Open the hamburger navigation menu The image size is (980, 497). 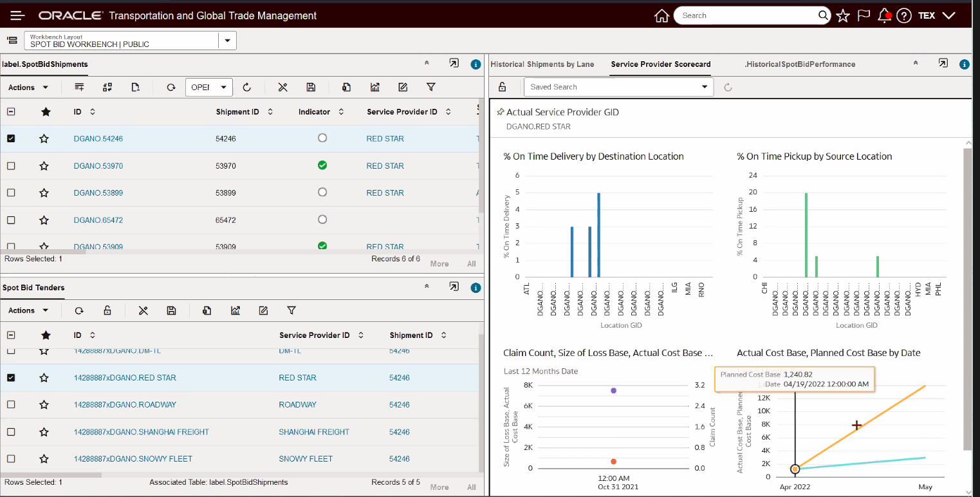(17, 15)
